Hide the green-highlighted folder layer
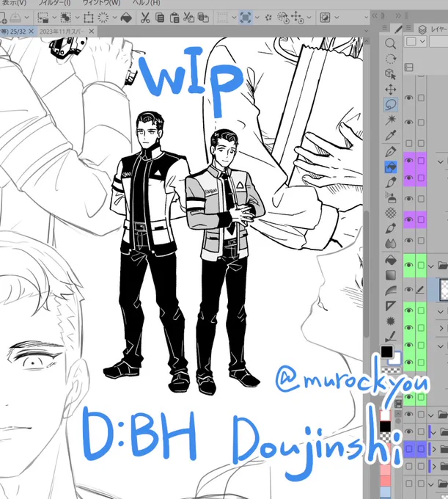The height and width of the screenshot is (499, 448). (409, 265)
